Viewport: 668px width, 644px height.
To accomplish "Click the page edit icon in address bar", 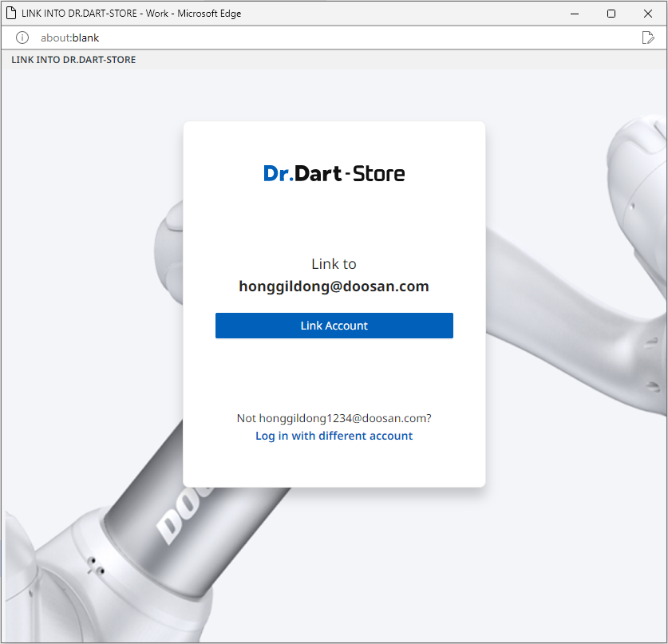I will point(647,38).
